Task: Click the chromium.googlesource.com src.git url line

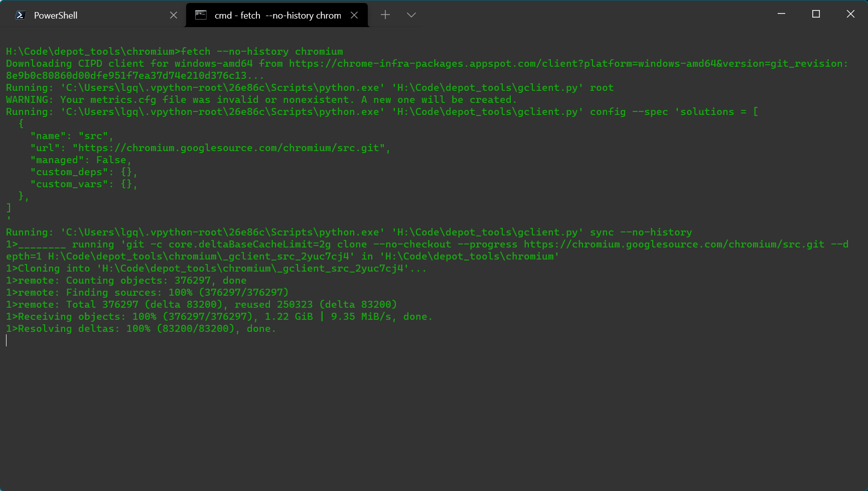Action: tap(210, 148)
